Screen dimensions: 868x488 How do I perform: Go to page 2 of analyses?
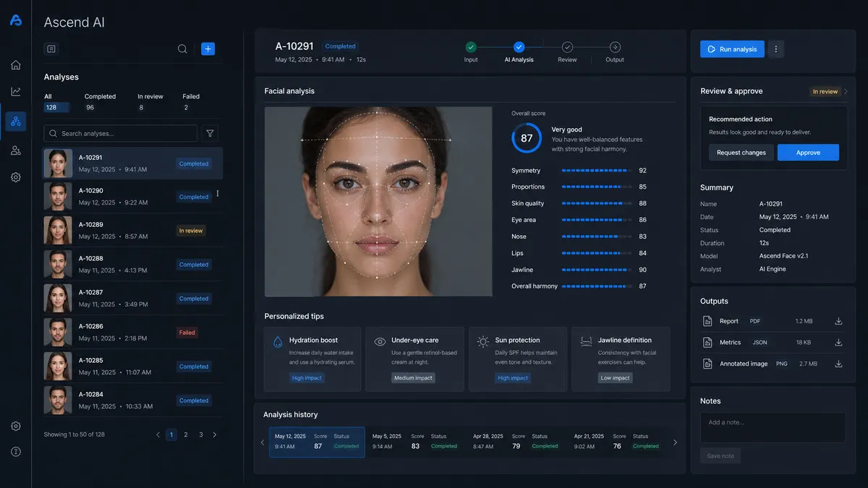[186, 435]
